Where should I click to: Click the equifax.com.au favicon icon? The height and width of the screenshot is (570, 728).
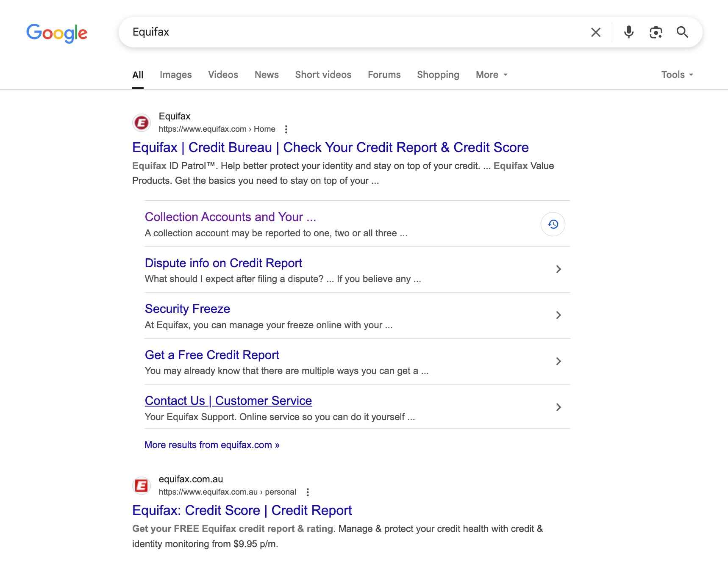142,486
